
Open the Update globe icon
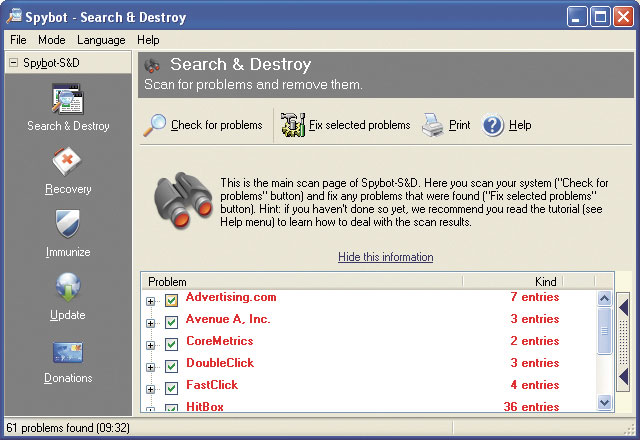coord(68,287)
